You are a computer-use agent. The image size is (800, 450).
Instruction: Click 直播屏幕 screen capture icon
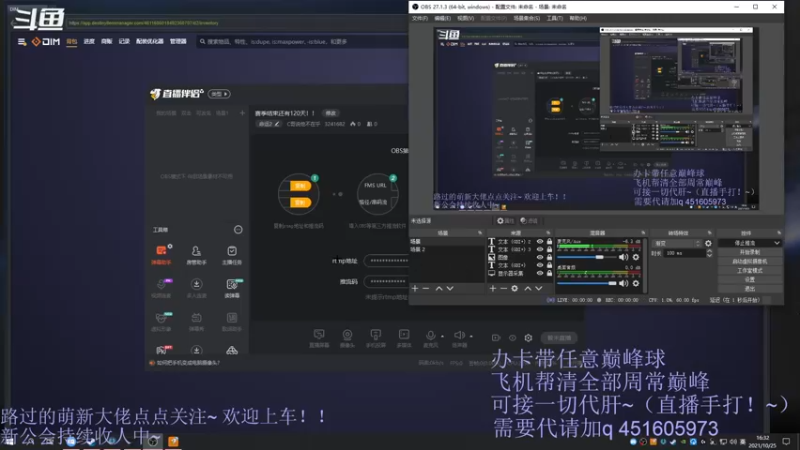(319, 337)
